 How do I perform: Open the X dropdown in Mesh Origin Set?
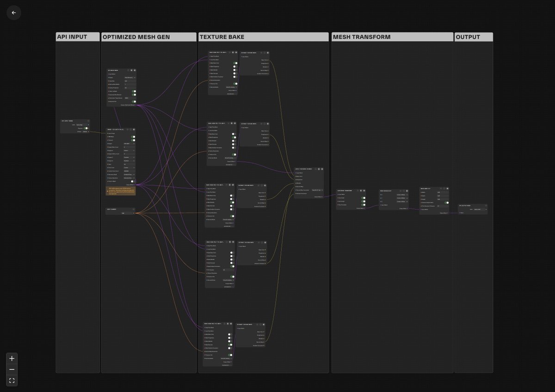(402, 195)
